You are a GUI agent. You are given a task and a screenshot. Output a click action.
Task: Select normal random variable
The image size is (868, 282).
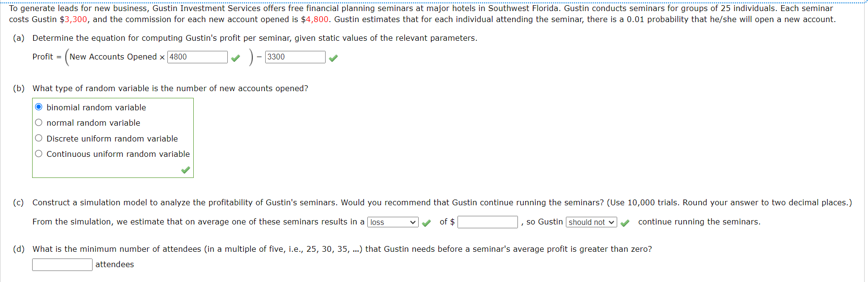[x=39, y=122]
